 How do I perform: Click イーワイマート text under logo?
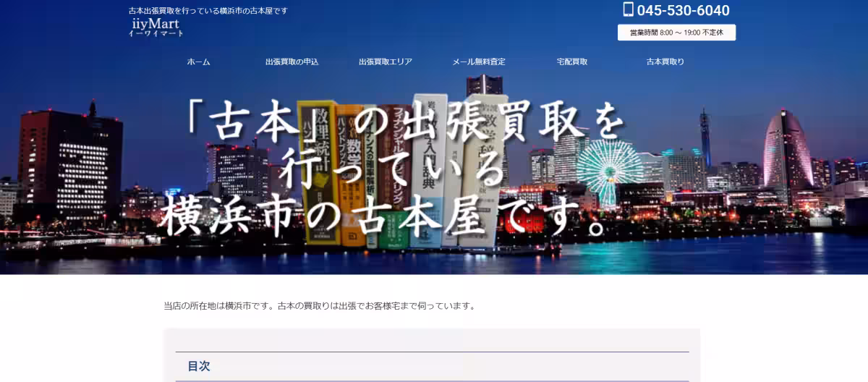point(156,33)
